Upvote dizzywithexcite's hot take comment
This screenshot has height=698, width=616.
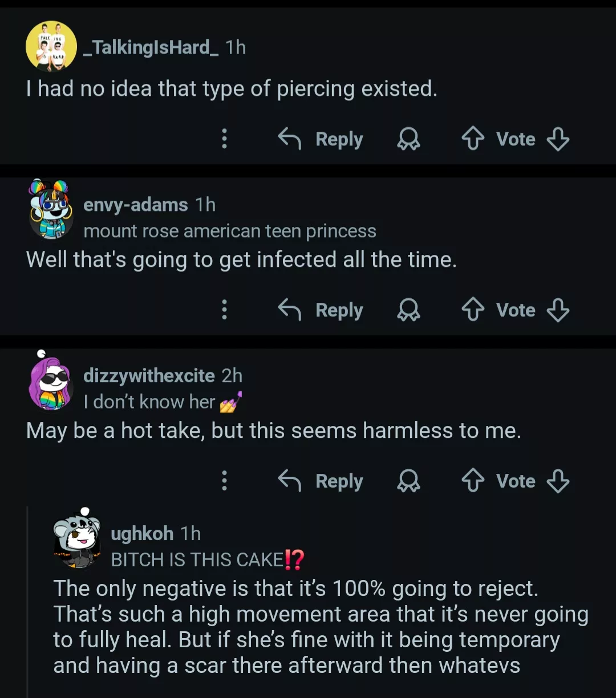pos(472,481)
